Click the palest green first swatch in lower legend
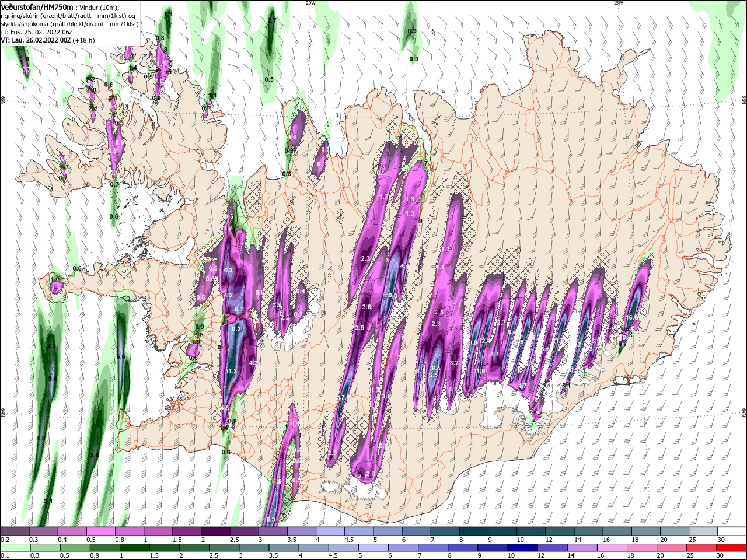The height and width of the screenshot is (560, 747). click(x=15, y=548)
